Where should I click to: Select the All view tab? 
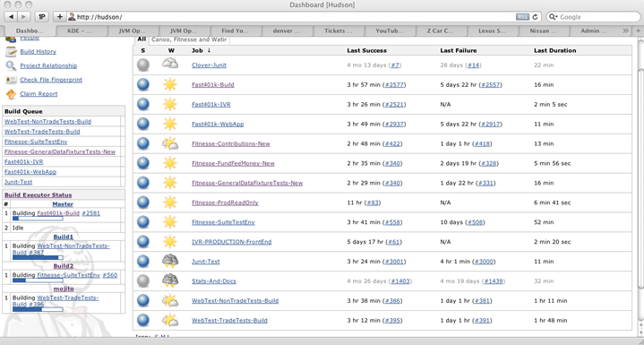(x=142, y=39)
